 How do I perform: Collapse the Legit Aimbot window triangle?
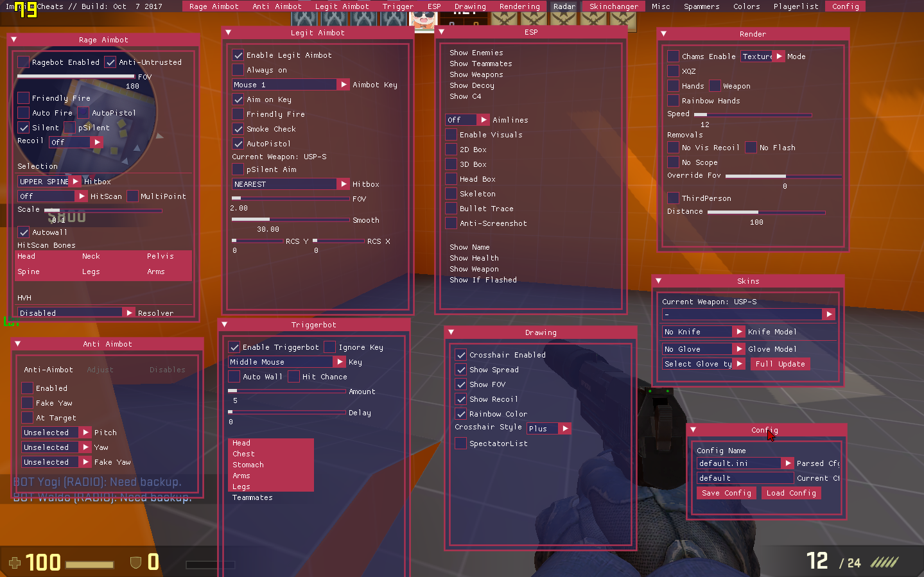point(228,32)
